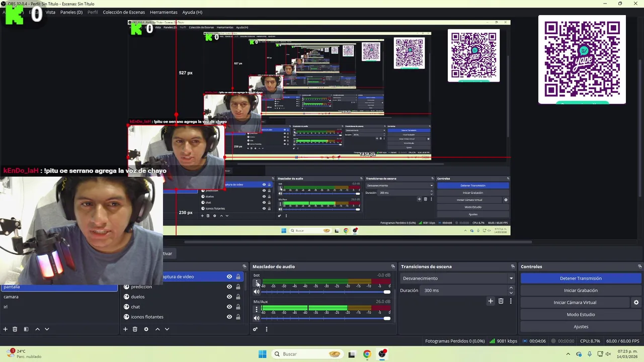Open the Colección de Escenas menu
The height and width of the screenshot is (362, 644).
124,12
